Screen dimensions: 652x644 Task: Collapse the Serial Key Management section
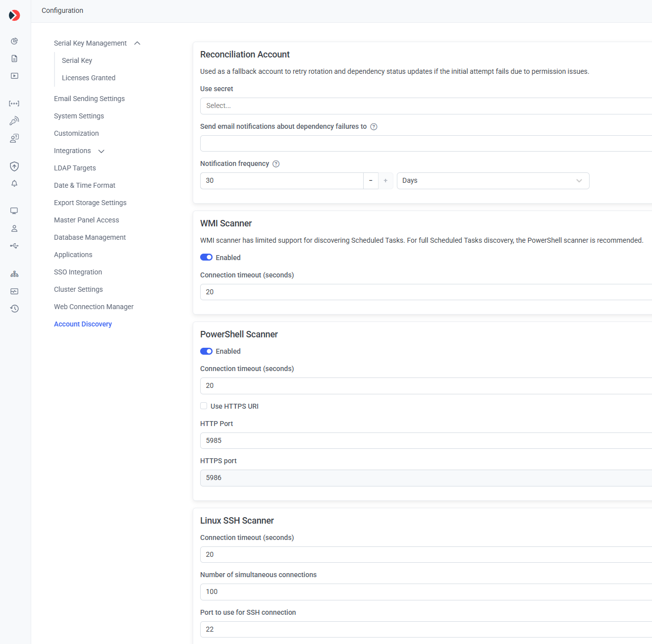[x=137, y=43]
